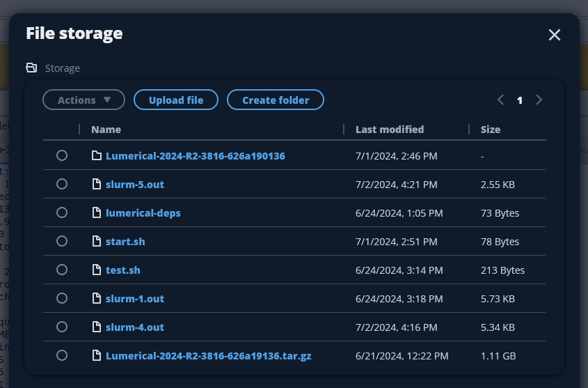The width and height of the screenshot is (588, 388).
Task: Click the Storage breadcrumb folder icon
Action: [31, 68]
